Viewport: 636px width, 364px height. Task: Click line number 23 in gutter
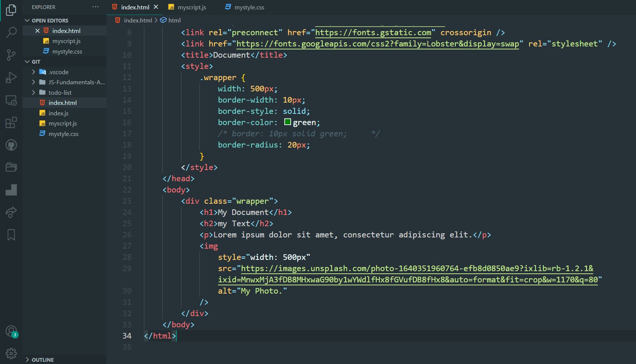point(127,201)
